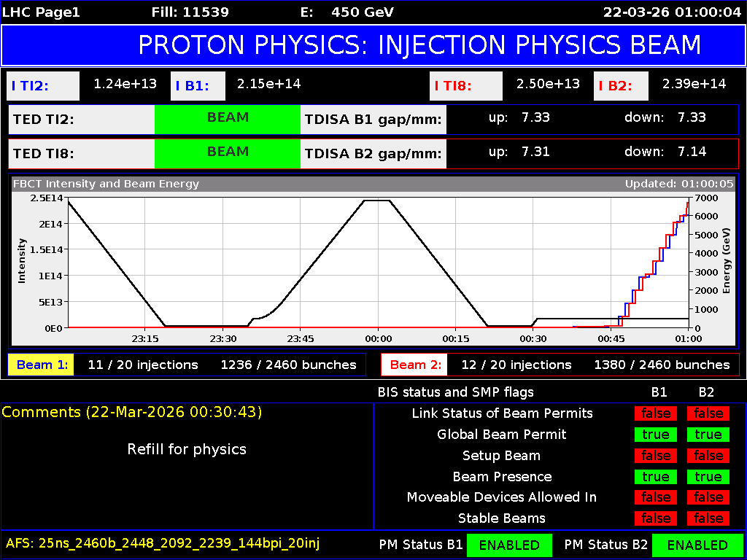The width and height of the screenshot is (747, 560).
Task: Click the Comments refill for physics text area
Action: pyautogui.click(x=186, y=450)
